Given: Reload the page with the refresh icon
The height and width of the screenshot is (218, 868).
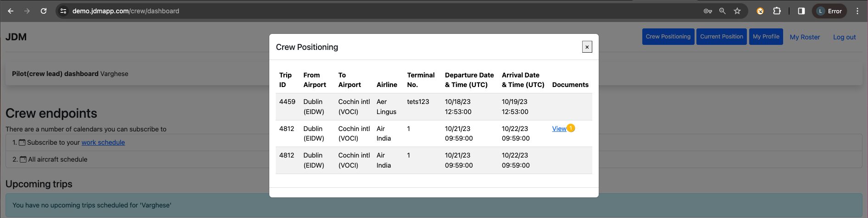Looking at the screenshot, I should (44, 11).
